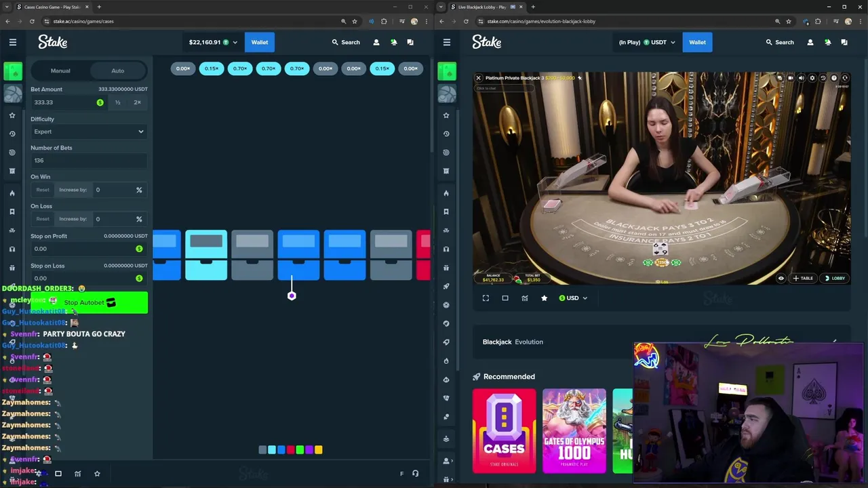
Task: Open chat icon in Cases window header
Action: [410, 42]
